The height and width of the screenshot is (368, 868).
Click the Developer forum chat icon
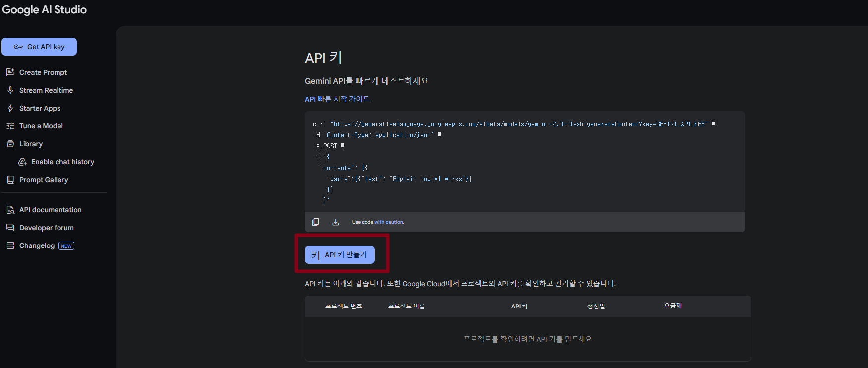click(x=10, y=228)
